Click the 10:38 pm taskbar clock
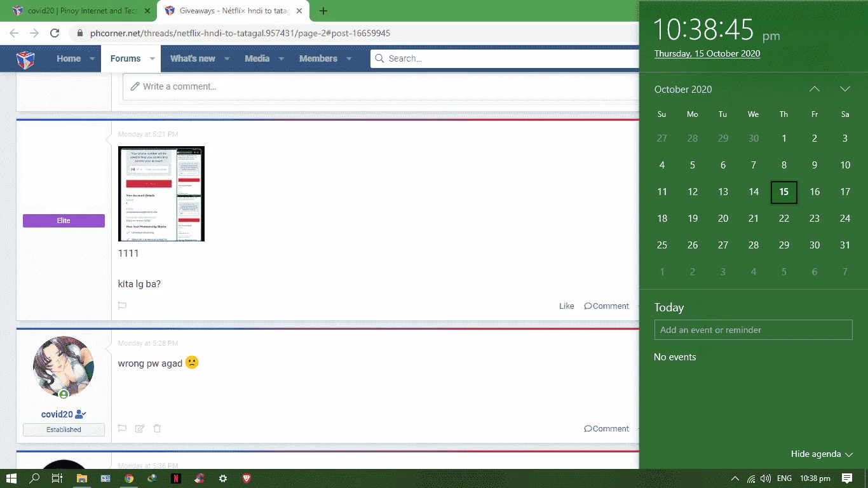This screenshot has width=868, height=488. 815,478
